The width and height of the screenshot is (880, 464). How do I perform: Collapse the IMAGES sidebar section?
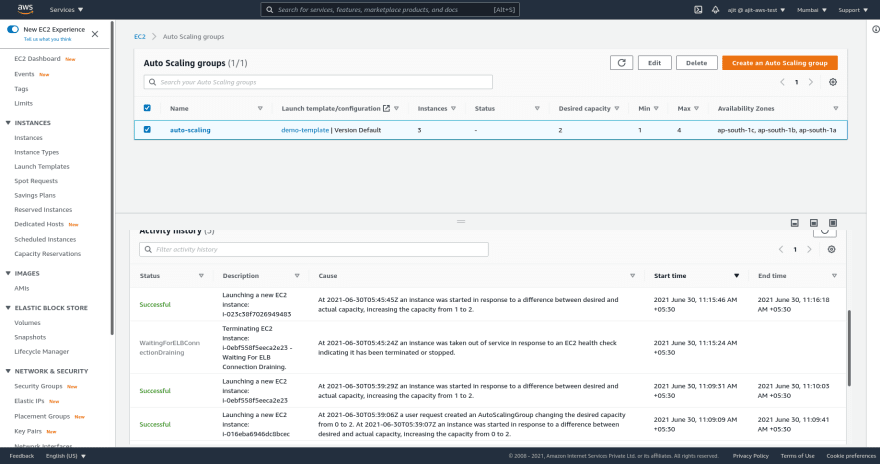8,273
